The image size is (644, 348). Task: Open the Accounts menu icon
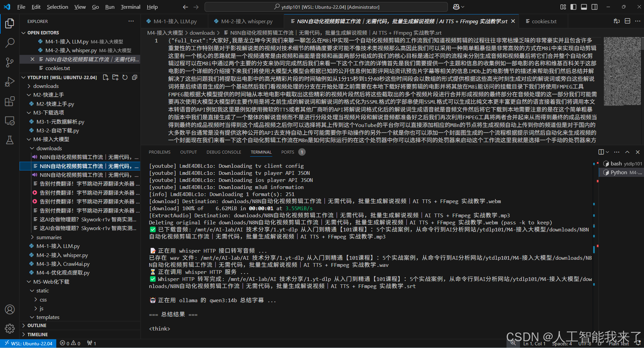10,309
